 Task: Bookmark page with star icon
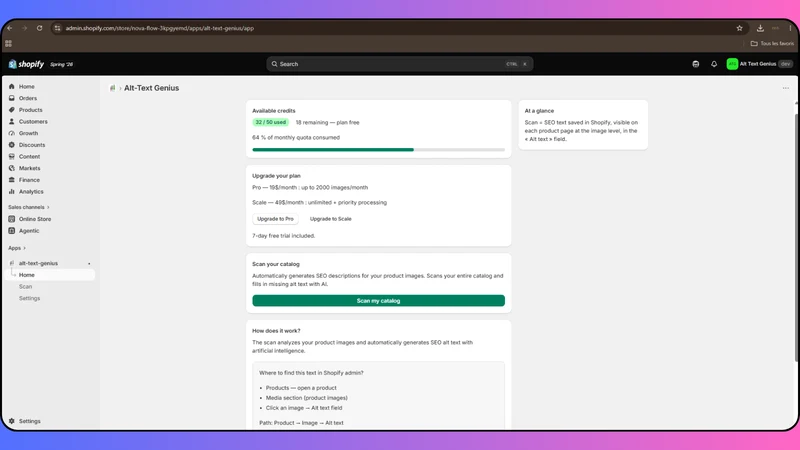click(x=739, y=28)
